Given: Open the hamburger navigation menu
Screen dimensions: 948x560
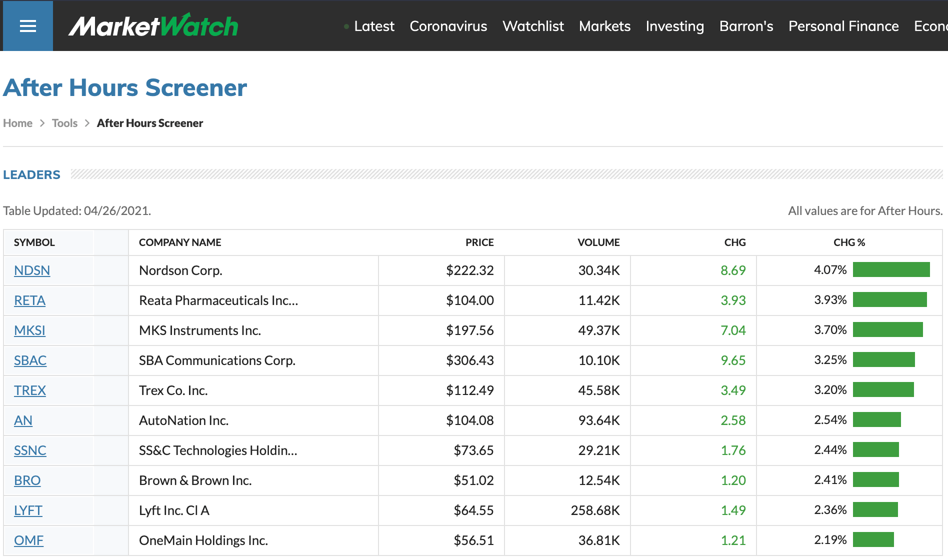Looking at the screenshot, I should pos(27,25).
